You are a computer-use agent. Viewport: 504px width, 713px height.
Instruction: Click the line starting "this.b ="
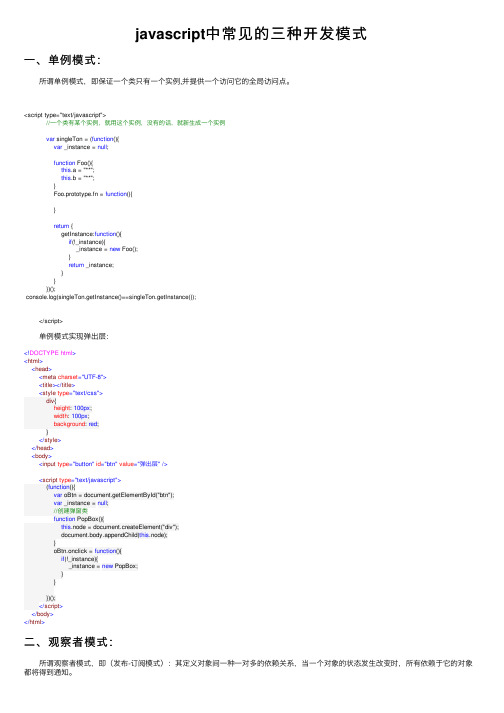(x=77, y=178)
